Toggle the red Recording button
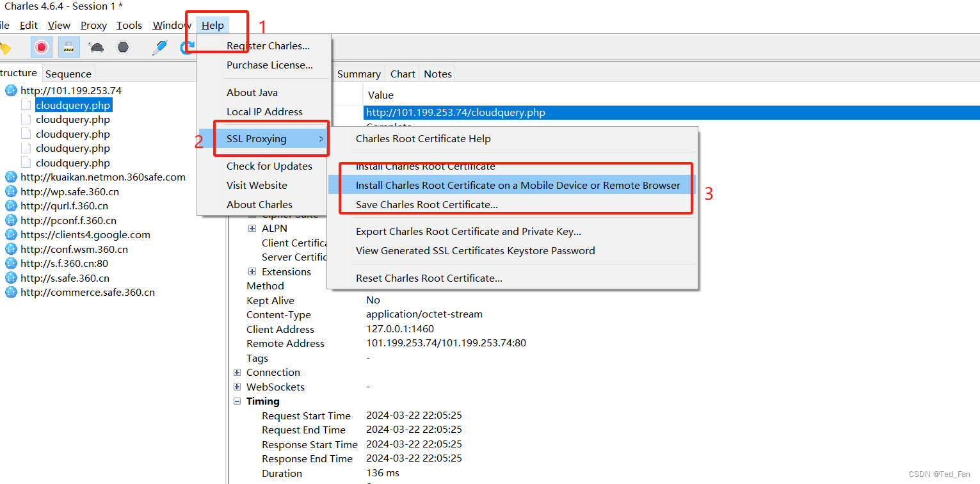This screenshot has height=484, width=980. (42, 47)
